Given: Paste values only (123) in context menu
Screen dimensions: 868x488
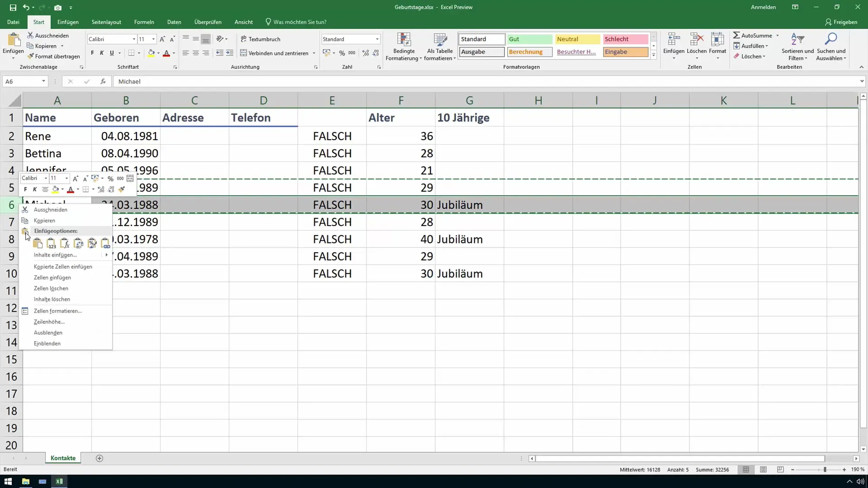Looking at the screenshot, I should coord(52,244).
